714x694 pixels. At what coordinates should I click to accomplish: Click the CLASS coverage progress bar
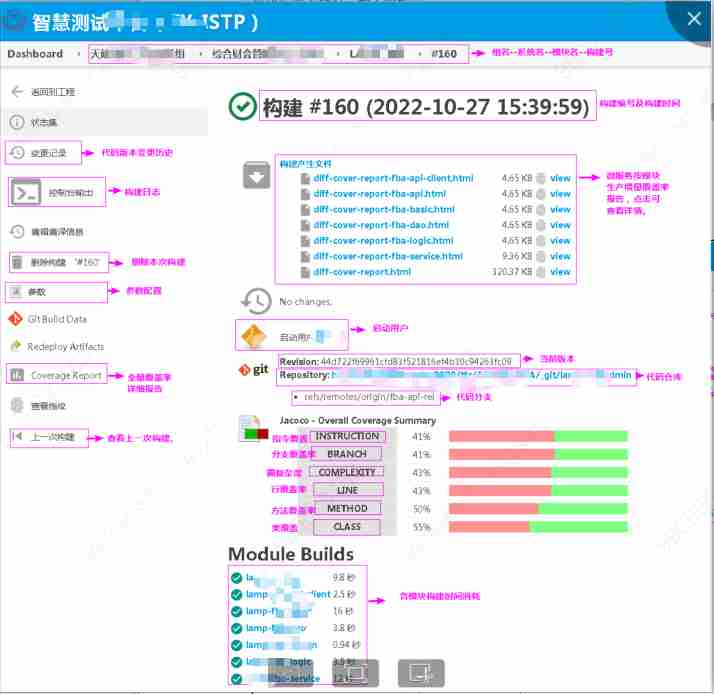[x=538, y=526]
